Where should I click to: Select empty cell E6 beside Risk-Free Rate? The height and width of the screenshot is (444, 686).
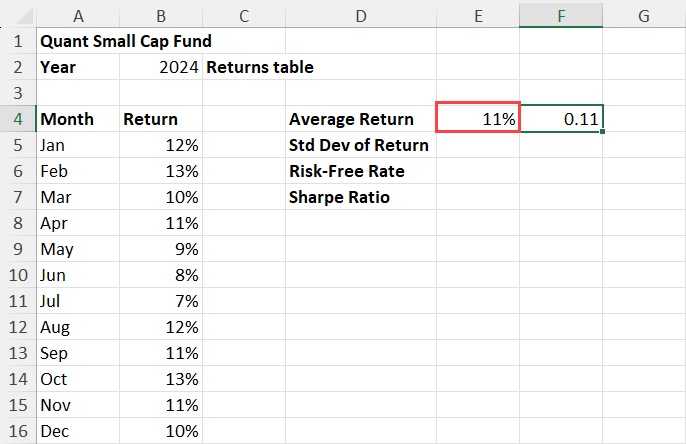(x=478, y=171)
